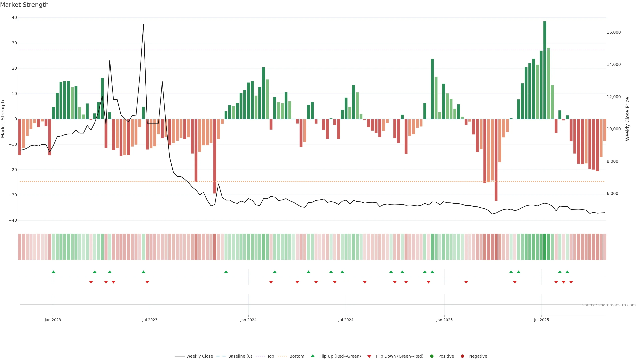Click the highest peak of Weekly Close line
Viewport: 644px width, 362px height.
144,24
